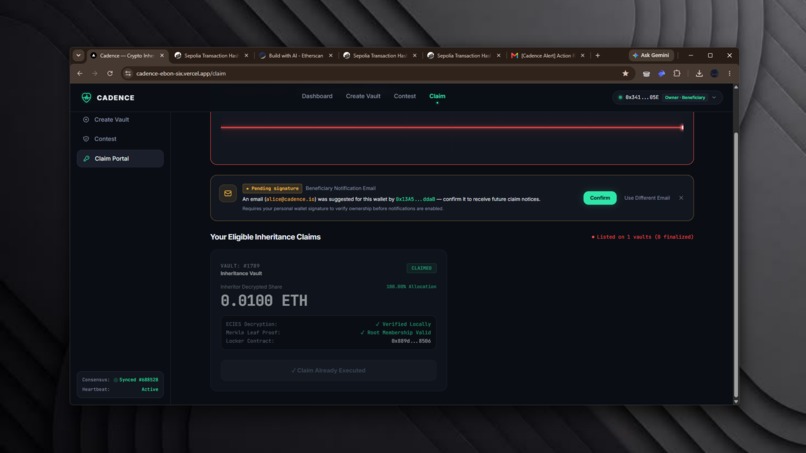Click locker contract address 0x889d...8506
The width and height of the screenshot is (806, 453).
coord(411,341)
